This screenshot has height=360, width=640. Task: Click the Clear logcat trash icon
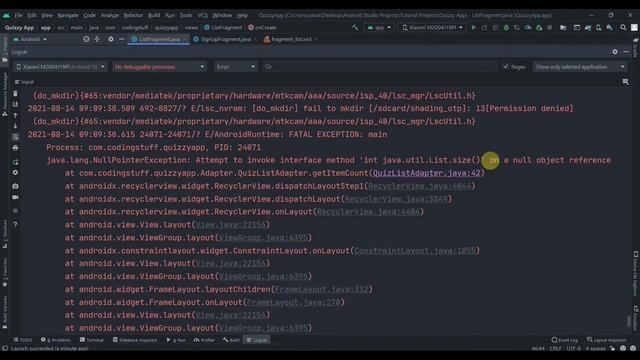[16, 94]
